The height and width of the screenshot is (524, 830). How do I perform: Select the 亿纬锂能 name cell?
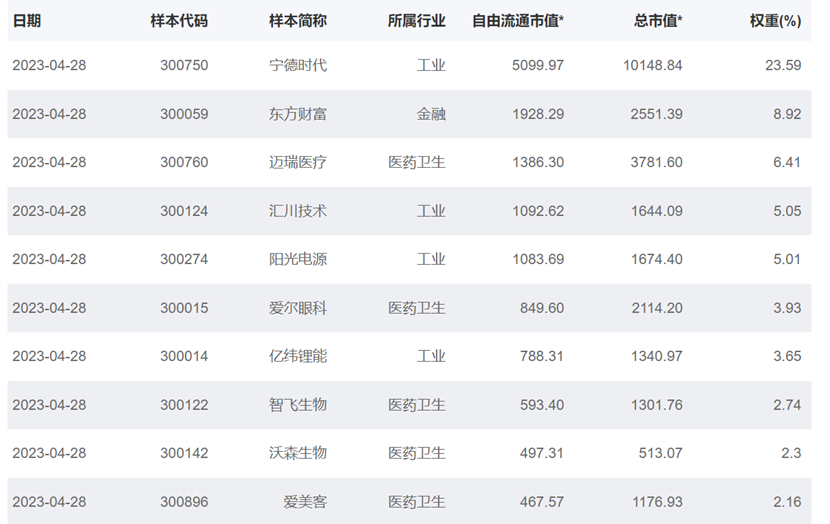(x=297, y=356)
